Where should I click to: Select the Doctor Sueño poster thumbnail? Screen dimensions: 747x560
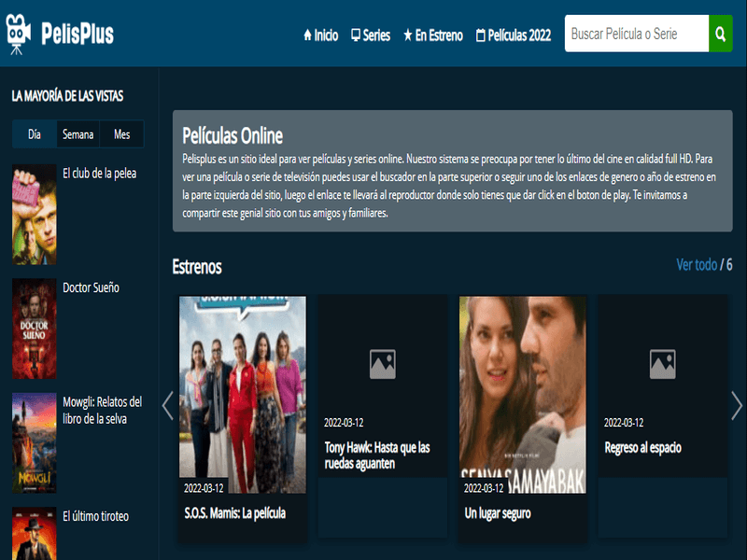click(35, 329)
